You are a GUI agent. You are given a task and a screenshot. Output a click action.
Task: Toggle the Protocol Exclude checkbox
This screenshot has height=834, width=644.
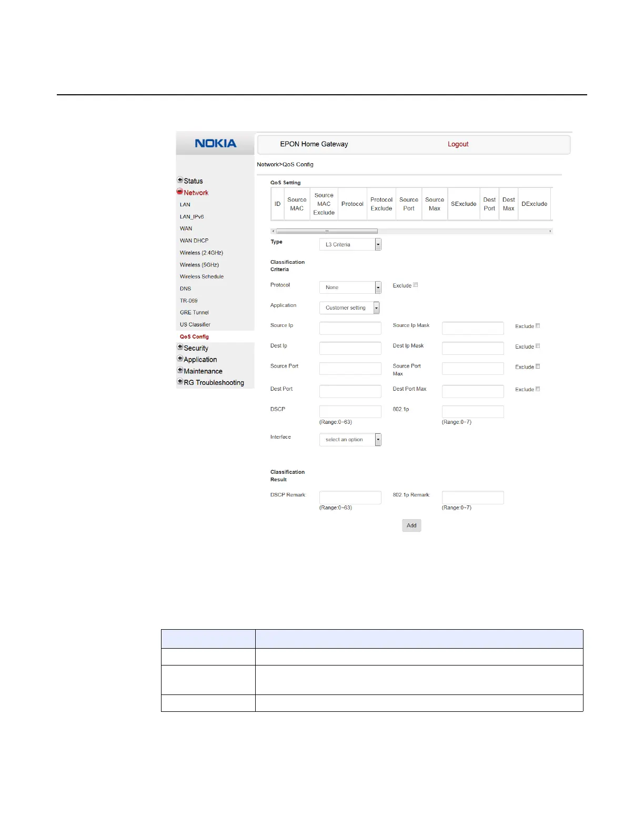click(x=416, y=285)
